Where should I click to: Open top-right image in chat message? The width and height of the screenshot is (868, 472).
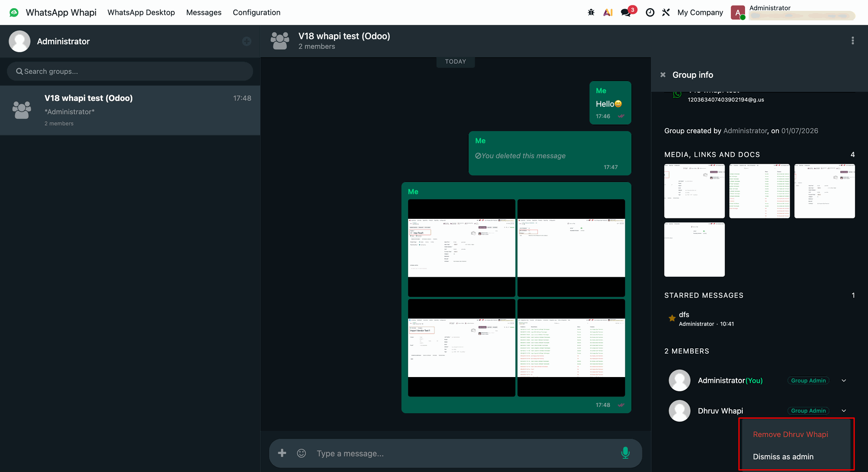click(x=571, y=248)
